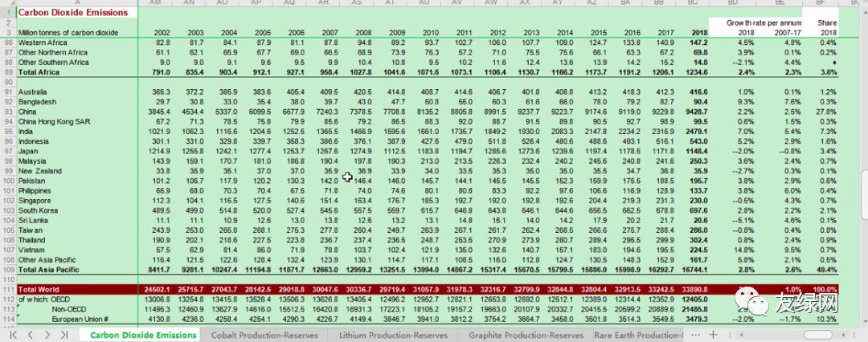Jump to the first sheet tab arrow
The width and height of the screenshot is (868, 342).
(x=14, y=335)
